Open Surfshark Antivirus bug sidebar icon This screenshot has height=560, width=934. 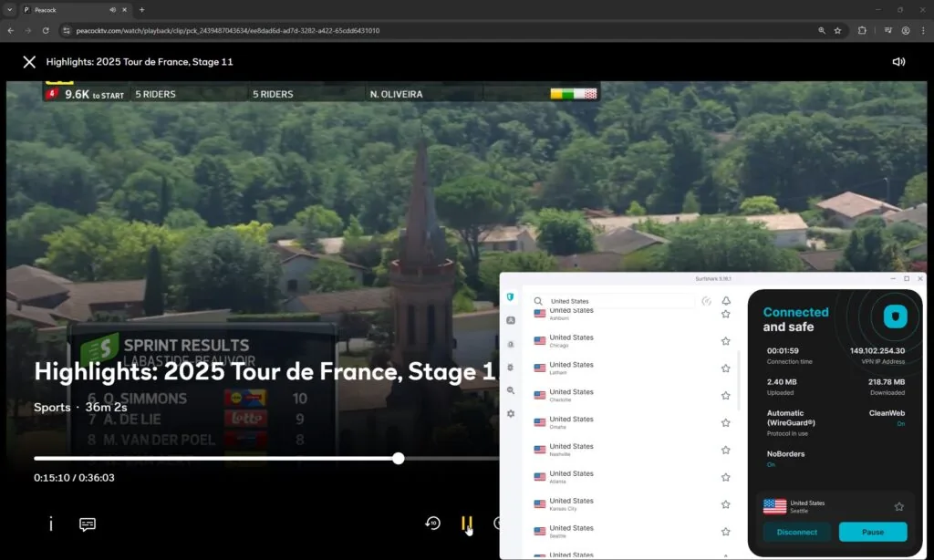[x=511, y=367]
